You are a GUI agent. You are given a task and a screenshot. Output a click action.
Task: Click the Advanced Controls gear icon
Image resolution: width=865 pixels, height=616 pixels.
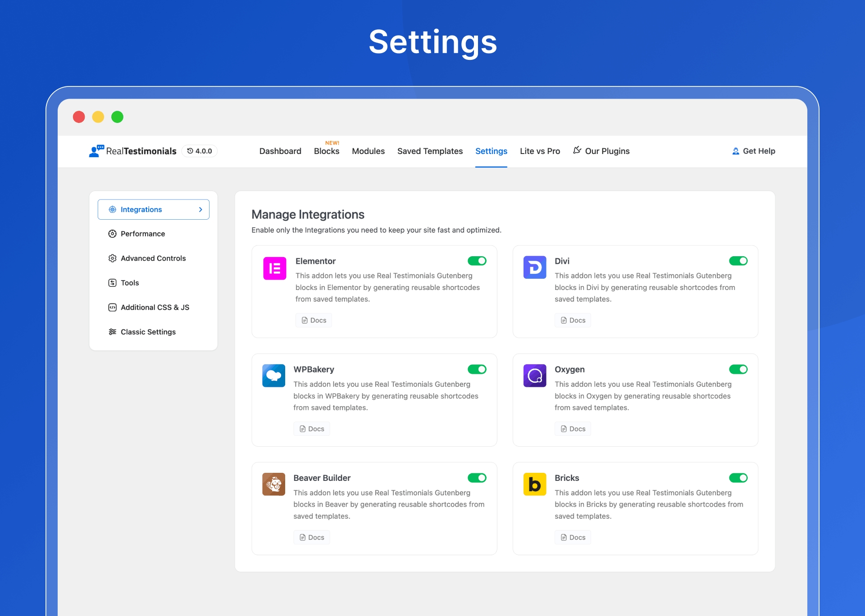(113, 258)
